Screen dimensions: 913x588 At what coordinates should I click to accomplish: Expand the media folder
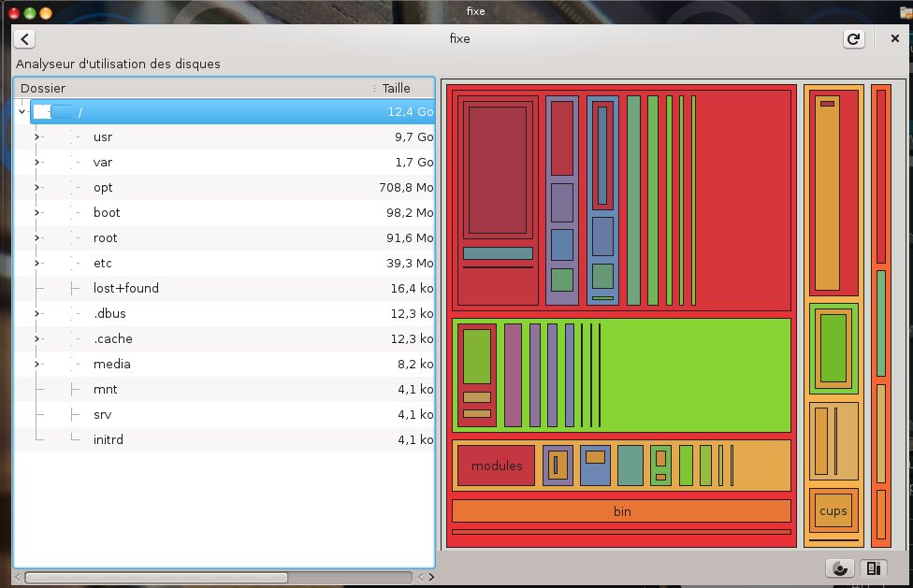point(37,364)
